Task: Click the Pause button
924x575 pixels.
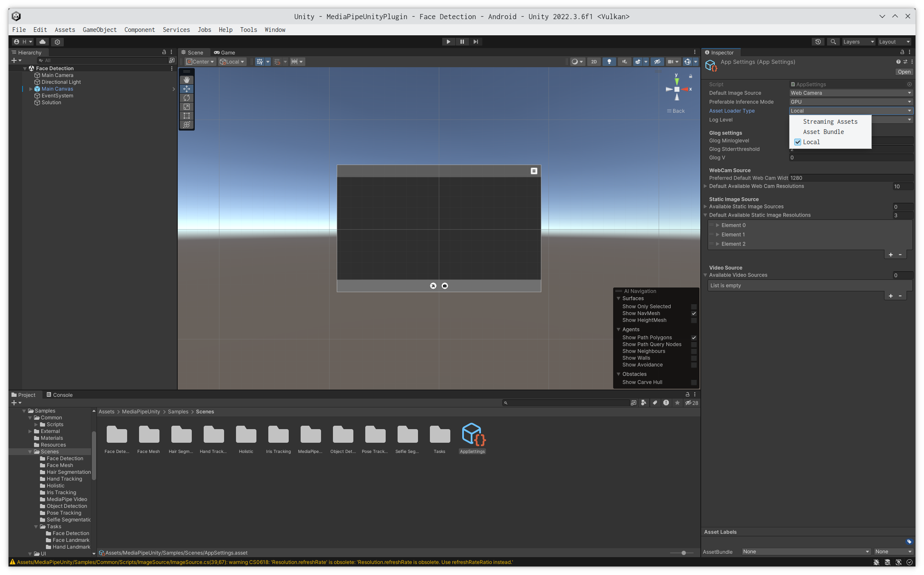Action: pyautogui.click(x=462, y=42)
